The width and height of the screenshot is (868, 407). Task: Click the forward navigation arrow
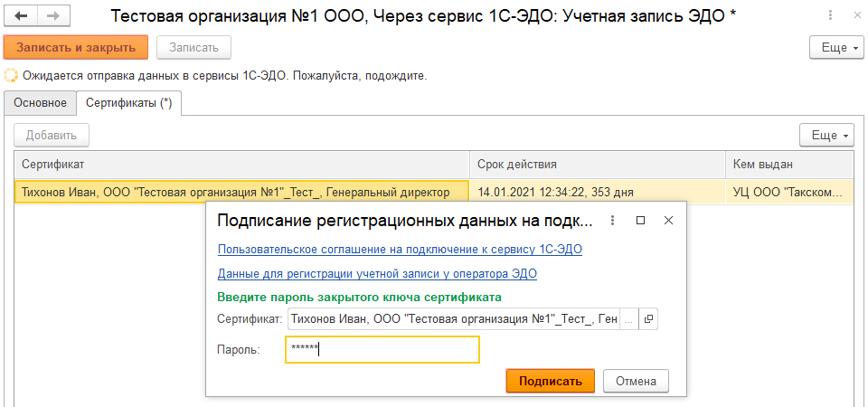53,16
